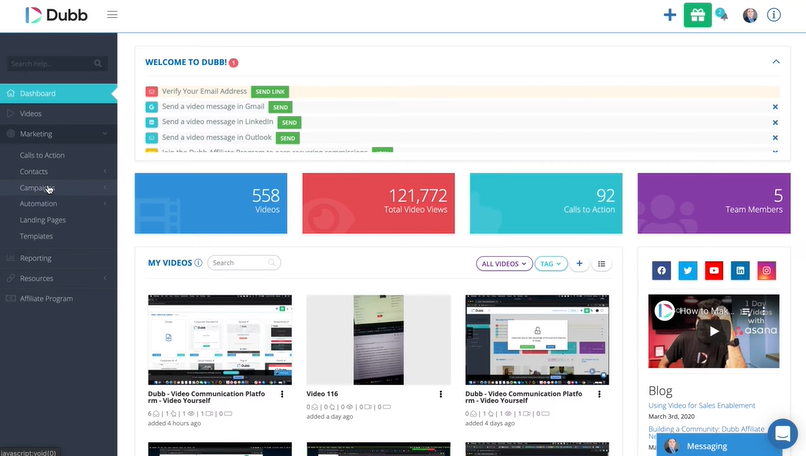Viewport: 806px width, 456px height.
Task: Open options for video added 4 days ago
Action: (599, 394)
